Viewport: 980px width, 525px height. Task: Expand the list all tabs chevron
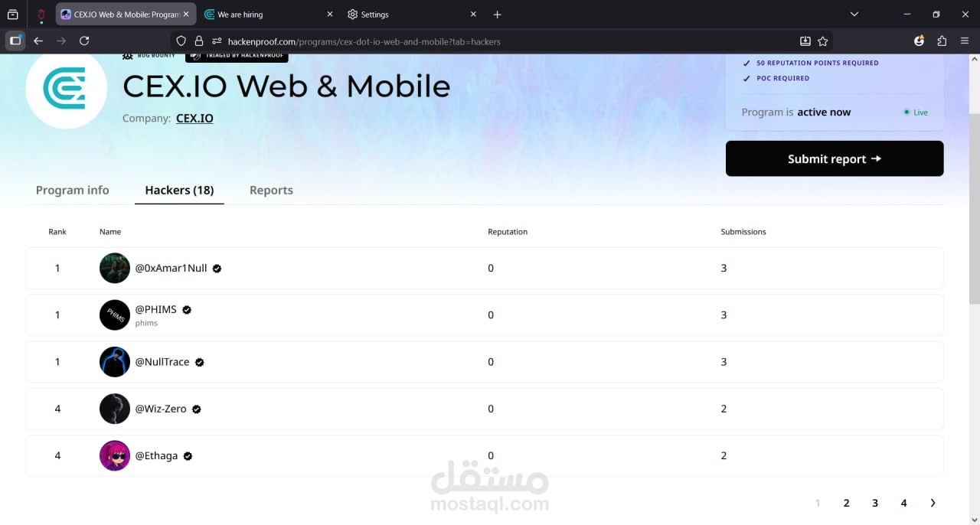tap(854, 15)
